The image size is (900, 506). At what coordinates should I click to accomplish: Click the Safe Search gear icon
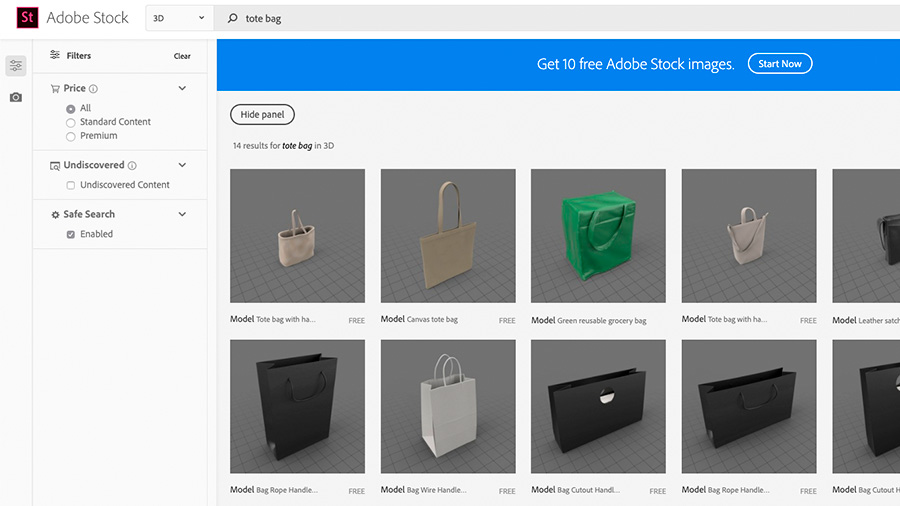click(x=55, y=215)
